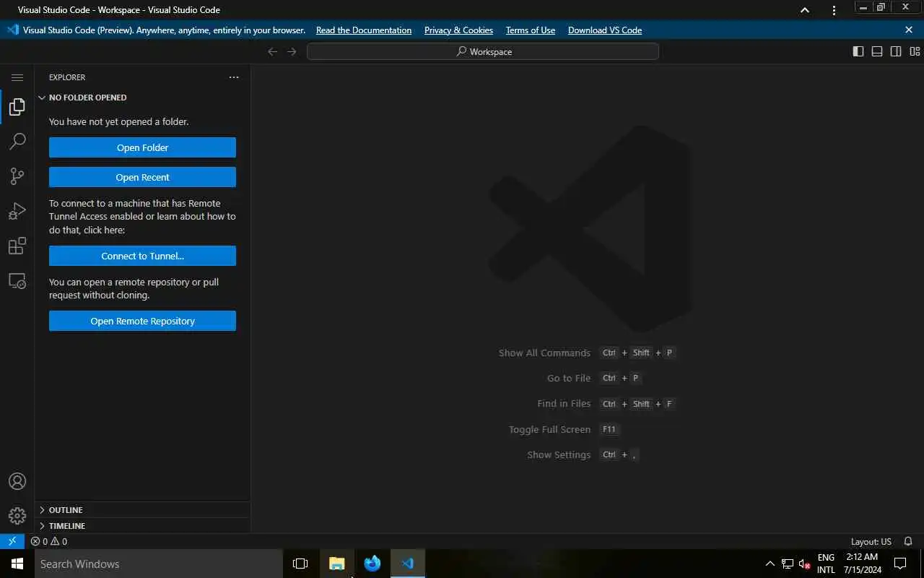Click the ENG INTL language indicator
This screenshot has height=578, width=924.
tap(826, 564)
